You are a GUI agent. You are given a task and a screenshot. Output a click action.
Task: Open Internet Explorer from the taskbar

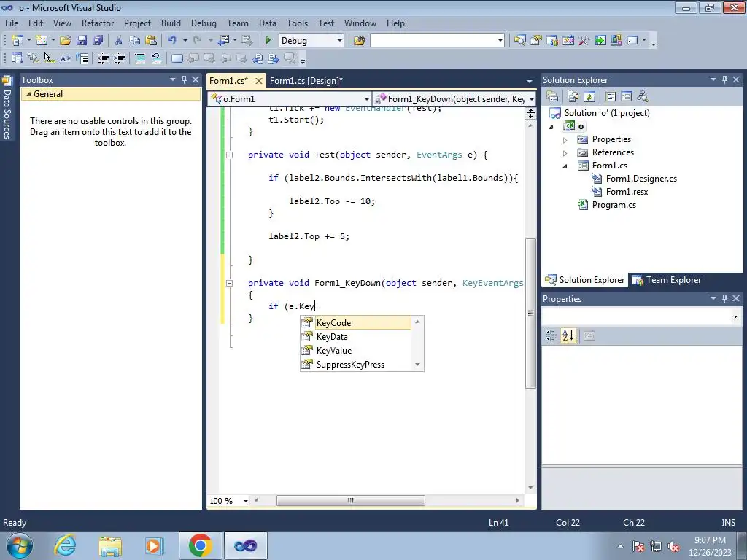pyautogui.click(x=65, y=545)
